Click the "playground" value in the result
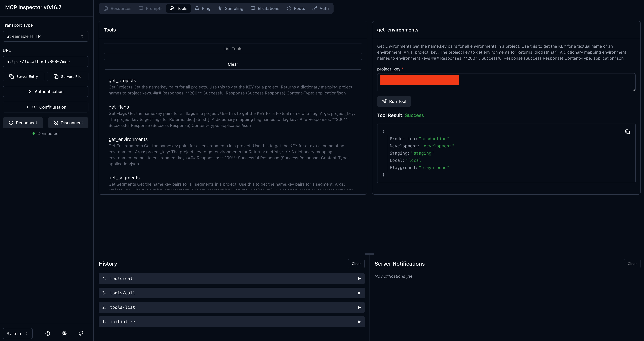Image resolution: width=644 pixels, height=341 pixels. tap(434, 168)
